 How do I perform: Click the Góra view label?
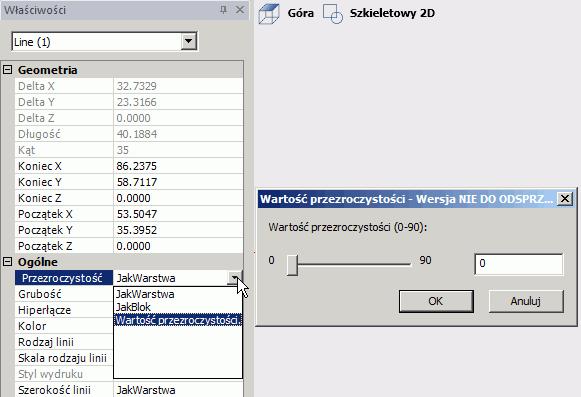coord(301,13)
